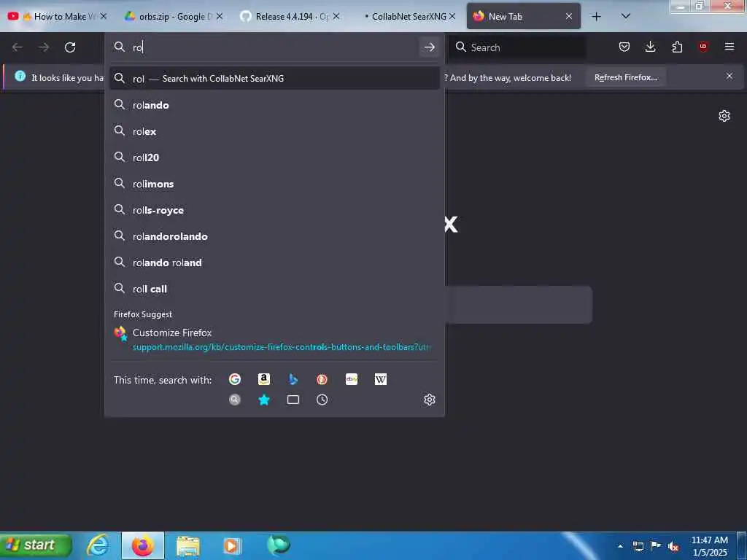Search history using the clock icon

tap(322, 400)
